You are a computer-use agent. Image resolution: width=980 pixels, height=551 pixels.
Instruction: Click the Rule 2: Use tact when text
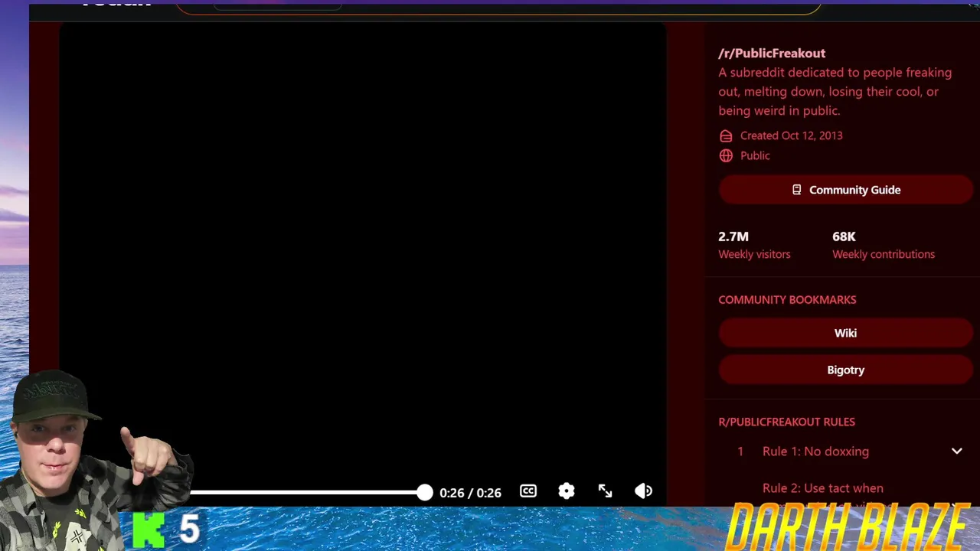point(823,488)
